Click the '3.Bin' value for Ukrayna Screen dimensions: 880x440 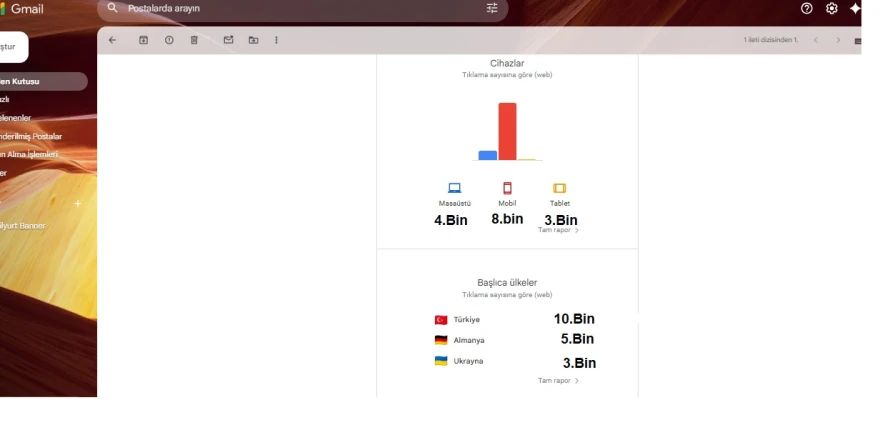(x=579, y=363)
